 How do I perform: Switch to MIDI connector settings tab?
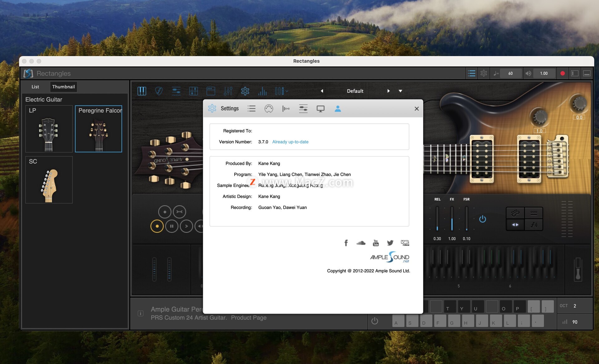269,108
